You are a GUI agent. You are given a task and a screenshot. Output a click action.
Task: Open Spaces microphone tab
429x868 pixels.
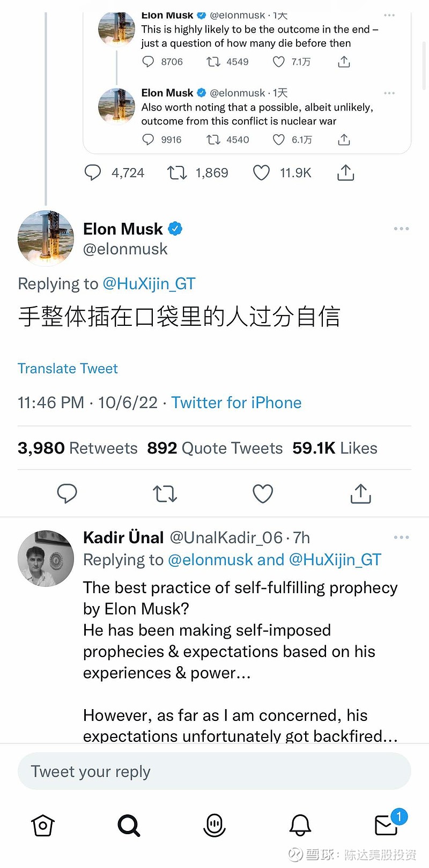[x=214, y=825]
